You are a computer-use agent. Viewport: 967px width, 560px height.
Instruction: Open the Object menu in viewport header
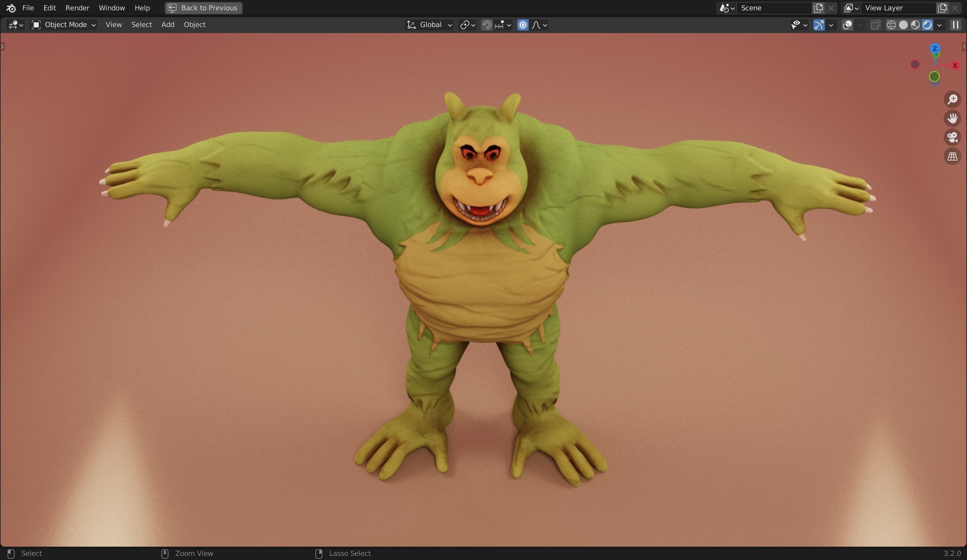[x=195, y=25]
